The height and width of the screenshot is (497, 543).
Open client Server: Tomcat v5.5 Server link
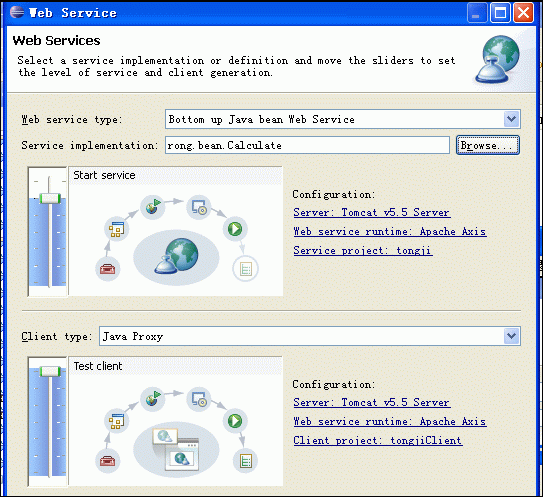click(x=372, y=402)
